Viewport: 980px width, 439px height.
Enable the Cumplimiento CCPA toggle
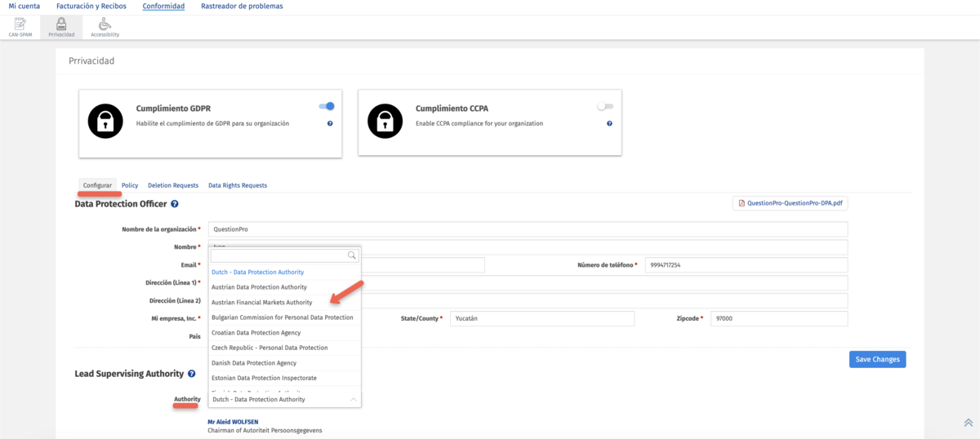[605, 106]
